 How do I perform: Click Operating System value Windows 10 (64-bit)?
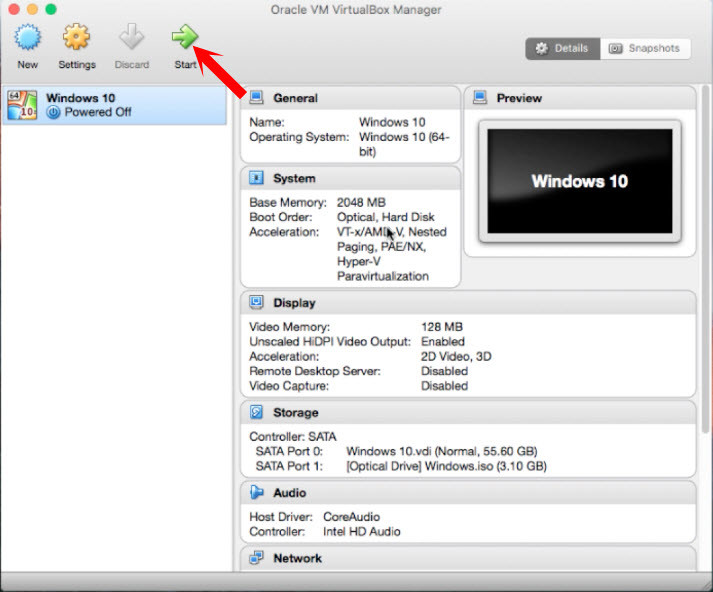(404, 144)
